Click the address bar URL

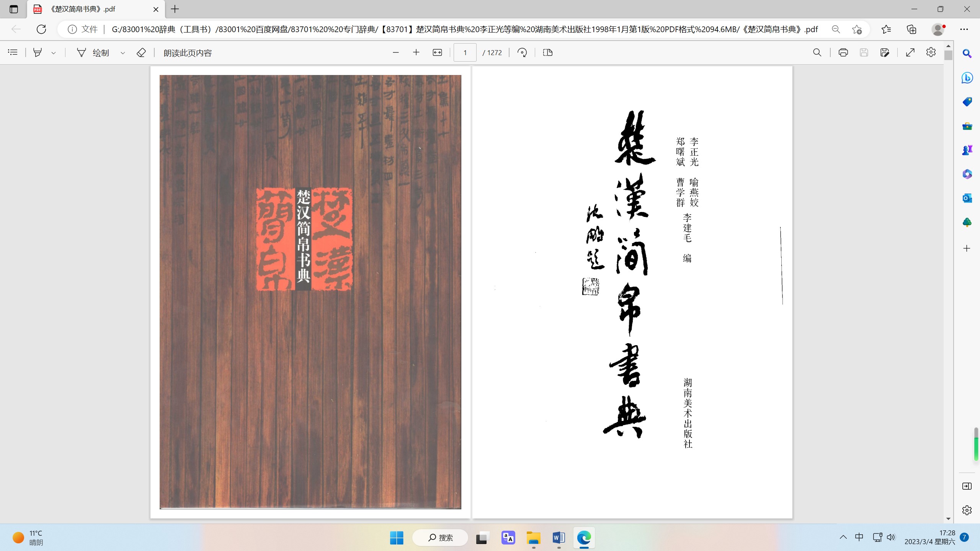point(464,29)
